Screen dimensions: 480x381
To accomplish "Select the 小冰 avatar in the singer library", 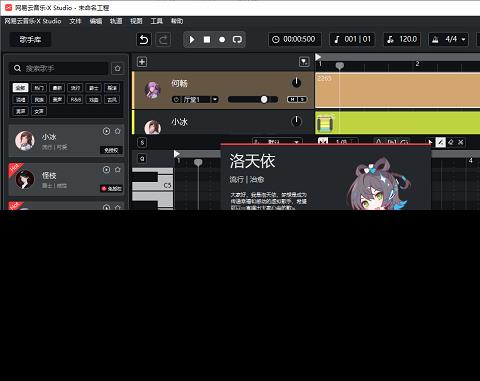I will coord(25,140).
